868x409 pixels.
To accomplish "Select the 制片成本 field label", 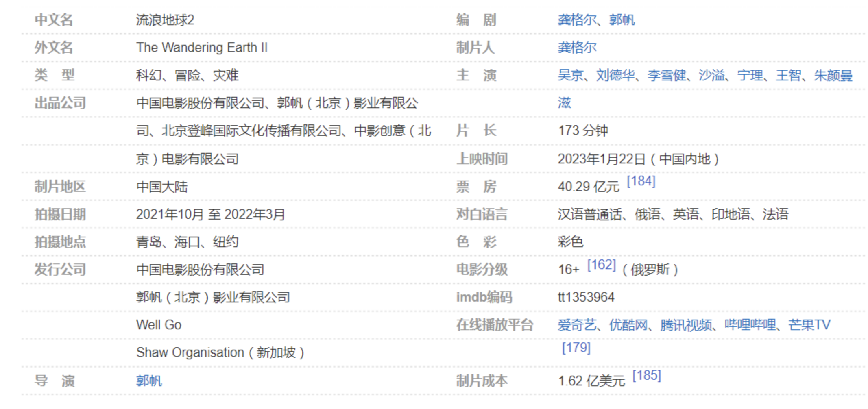I will point(482,381).
